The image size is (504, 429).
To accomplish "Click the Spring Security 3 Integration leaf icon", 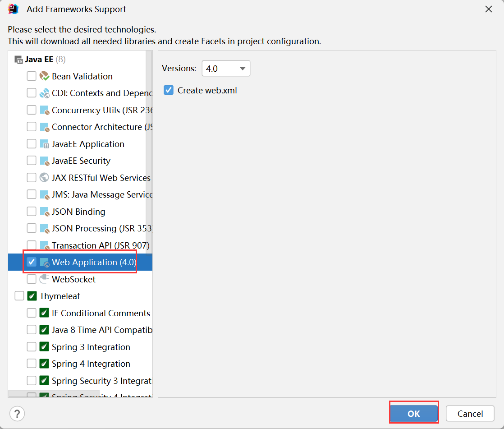I will point(44,381).
